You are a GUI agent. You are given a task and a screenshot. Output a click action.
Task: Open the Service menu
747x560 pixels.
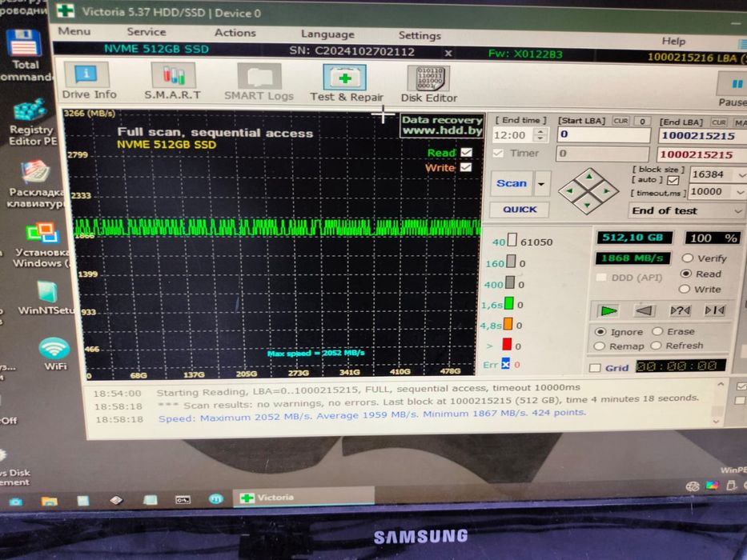click(x=147, y=32)
